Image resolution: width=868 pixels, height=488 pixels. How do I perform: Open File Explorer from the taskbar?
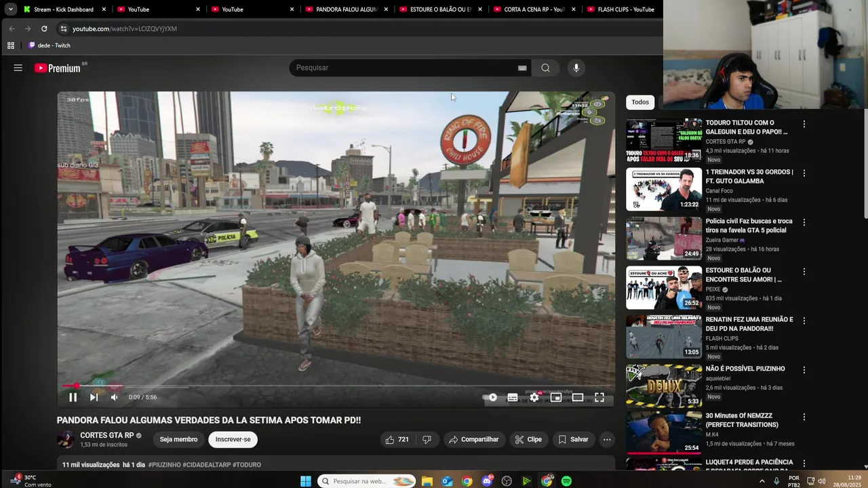tap(427, 481)
